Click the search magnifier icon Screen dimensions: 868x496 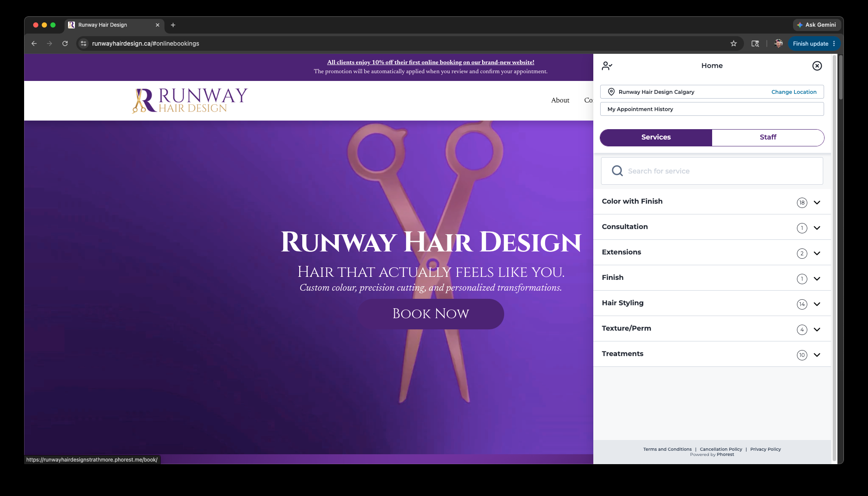point(617,171)
